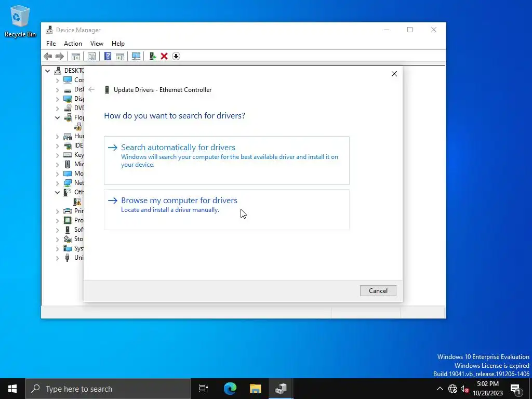The width and height of the screenshot is (532, 399).
Task: Open the Help menu
Action: click(x=118, y=44)
